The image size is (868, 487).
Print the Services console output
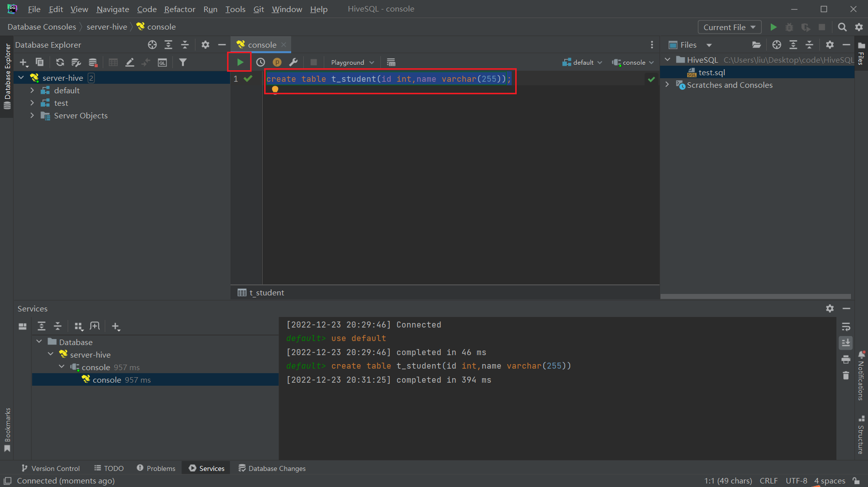coord(846,359)
